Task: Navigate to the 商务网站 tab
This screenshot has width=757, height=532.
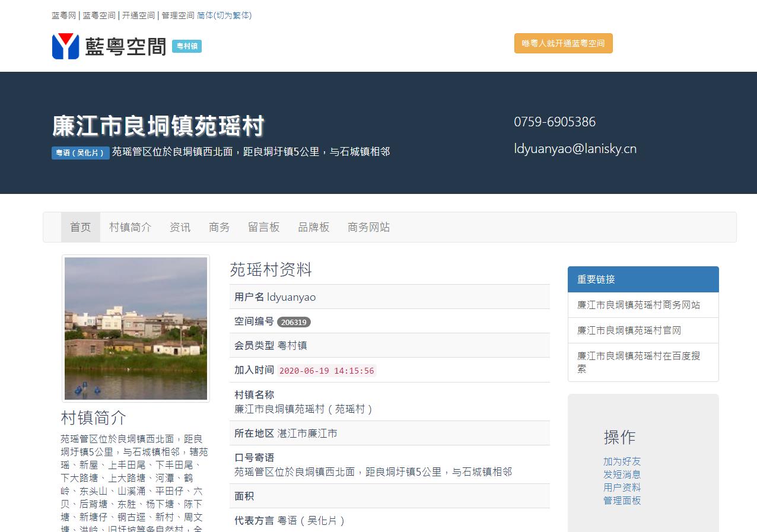Action: tap(369, 227)
